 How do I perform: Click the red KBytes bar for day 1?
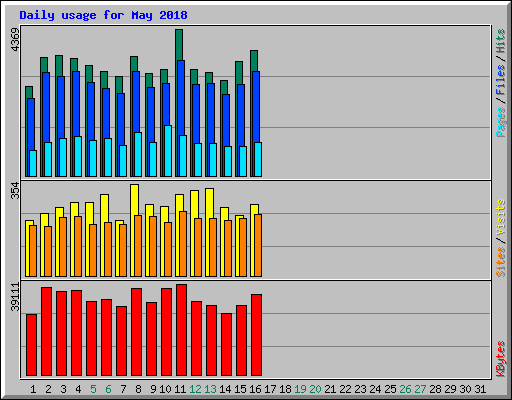point(31,345)
